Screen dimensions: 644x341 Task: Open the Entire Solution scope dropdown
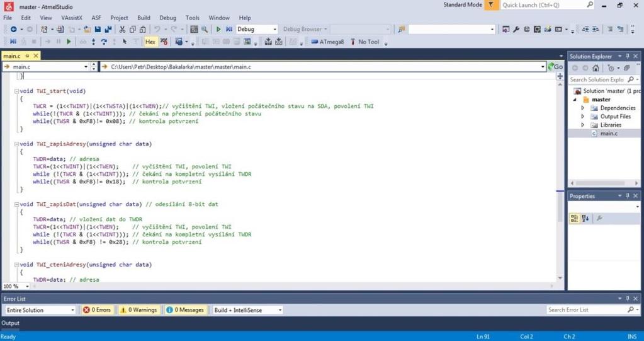72,309
